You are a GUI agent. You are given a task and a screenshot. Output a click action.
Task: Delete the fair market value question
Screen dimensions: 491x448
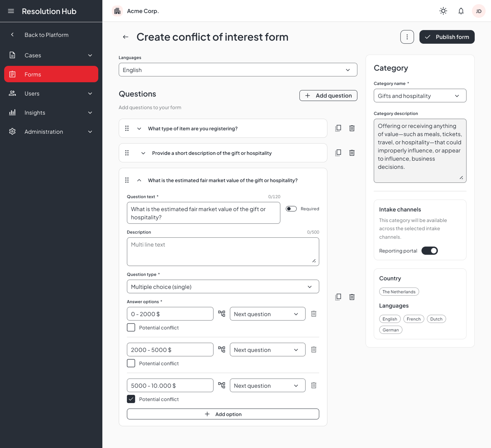click(352, 297)
